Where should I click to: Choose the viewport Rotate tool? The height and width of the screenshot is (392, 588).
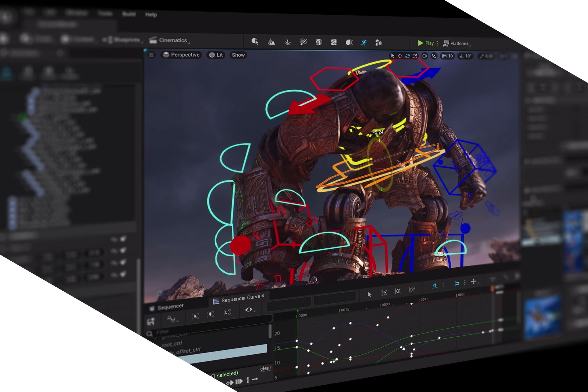[407, 56]
